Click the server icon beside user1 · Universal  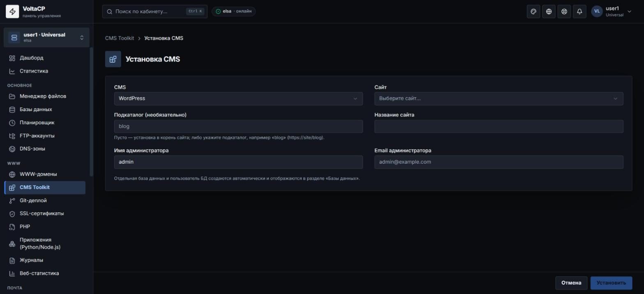click(14, 38)
